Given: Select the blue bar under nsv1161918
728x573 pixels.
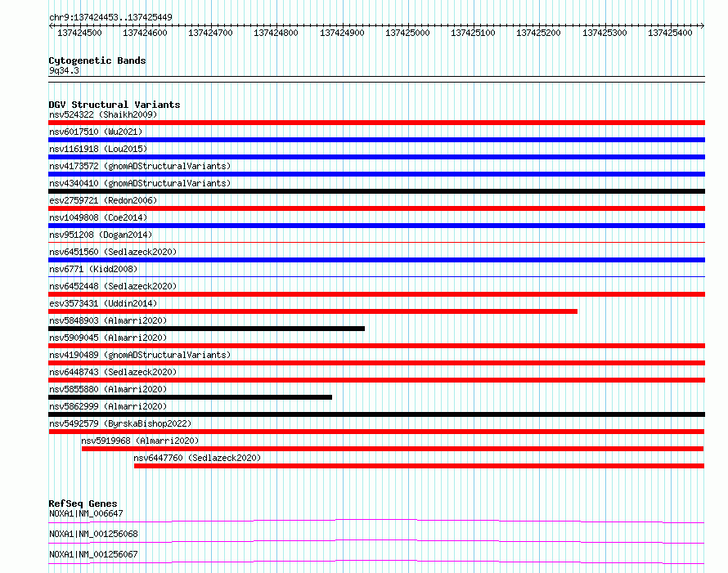Looking at the screenshot, I should point(376,157).
